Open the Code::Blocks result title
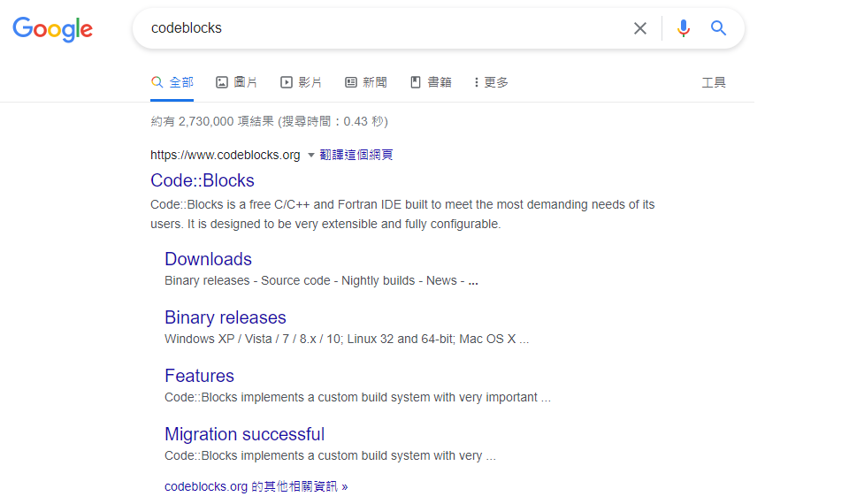Viewport: 849px width, 504px height. [203, 180]
